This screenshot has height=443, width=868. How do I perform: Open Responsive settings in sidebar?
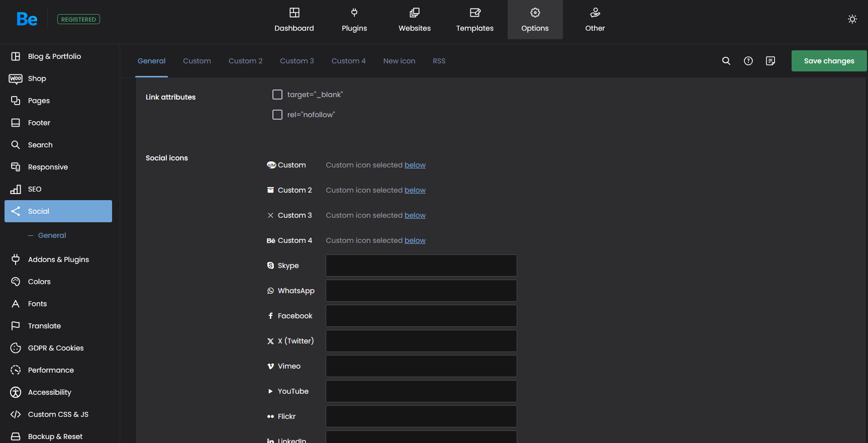(x=58, y=167)
